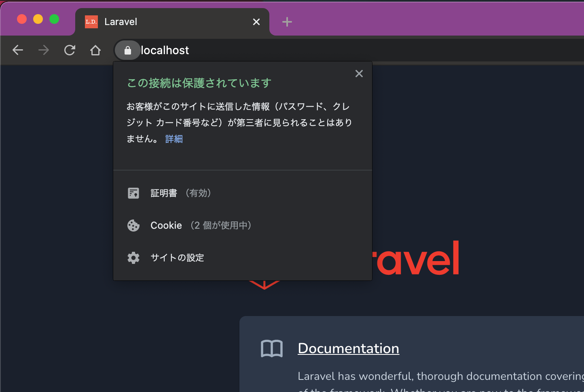Click the Laravel favicon in tab
The height and width of the screenshot is (392, 584).
91,22
